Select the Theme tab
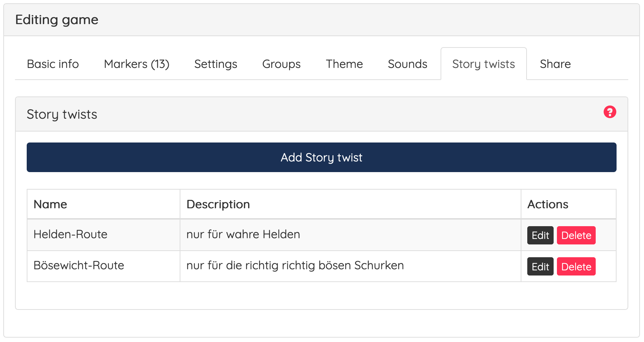The height and width of the screenshot is (342, 644). (344, 64)
